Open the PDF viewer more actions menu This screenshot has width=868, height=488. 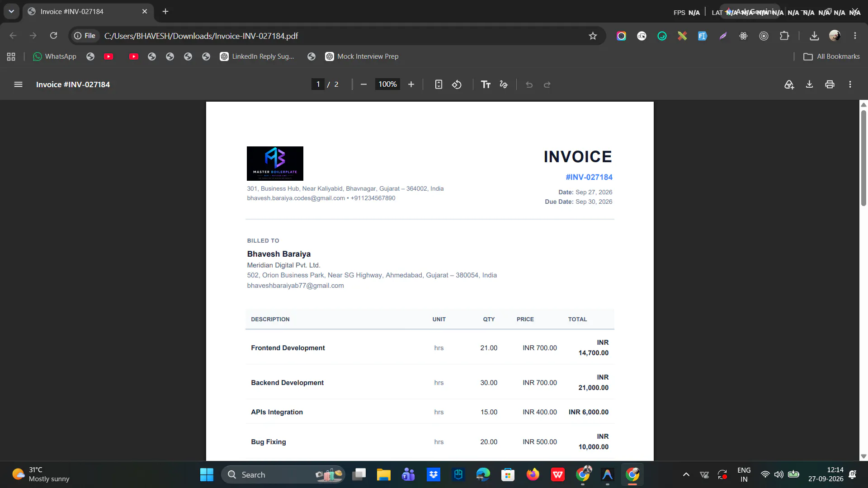tap(850, 84)
